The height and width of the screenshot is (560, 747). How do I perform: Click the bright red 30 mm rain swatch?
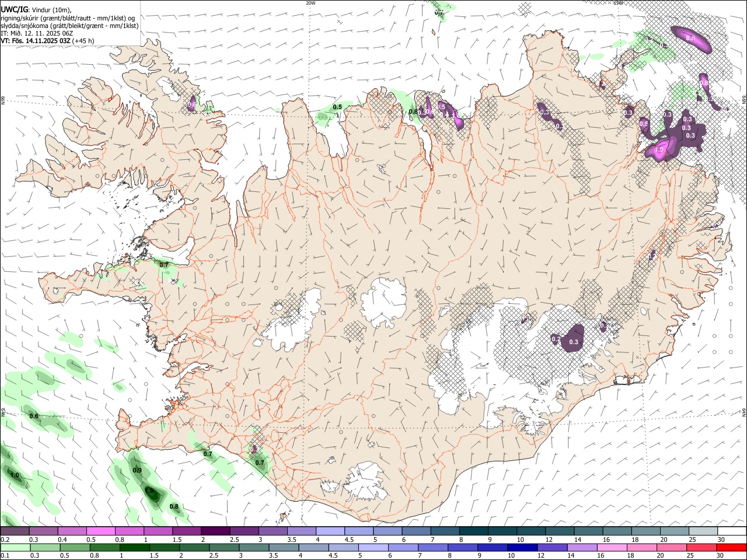(x=732, y=547)
